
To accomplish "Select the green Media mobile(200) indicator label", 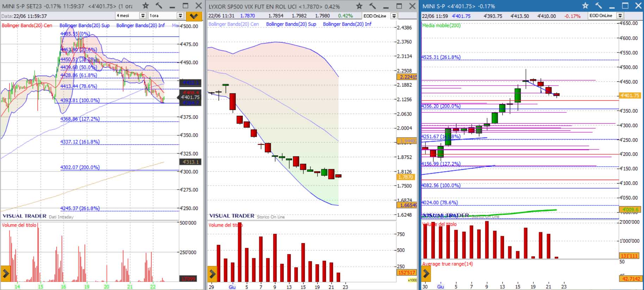I will pyautogui.click(x=441, y=25).
